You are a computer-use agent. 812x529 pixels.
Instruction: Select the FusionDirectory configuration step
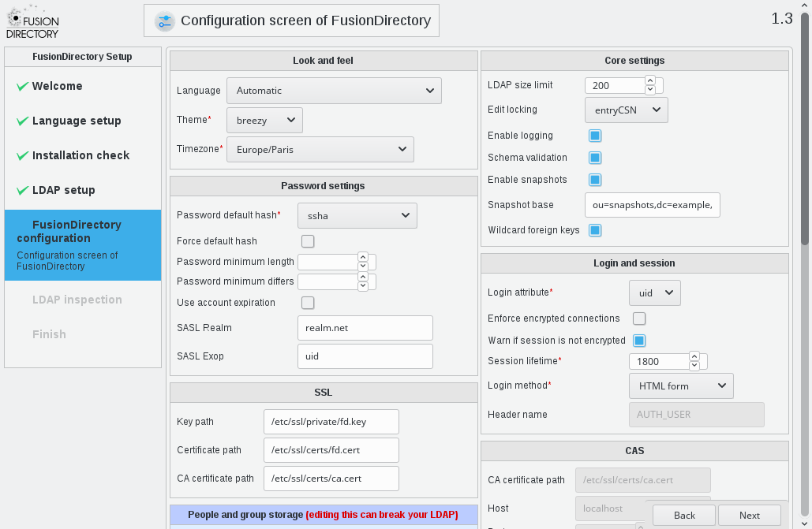tap(83, 245)
